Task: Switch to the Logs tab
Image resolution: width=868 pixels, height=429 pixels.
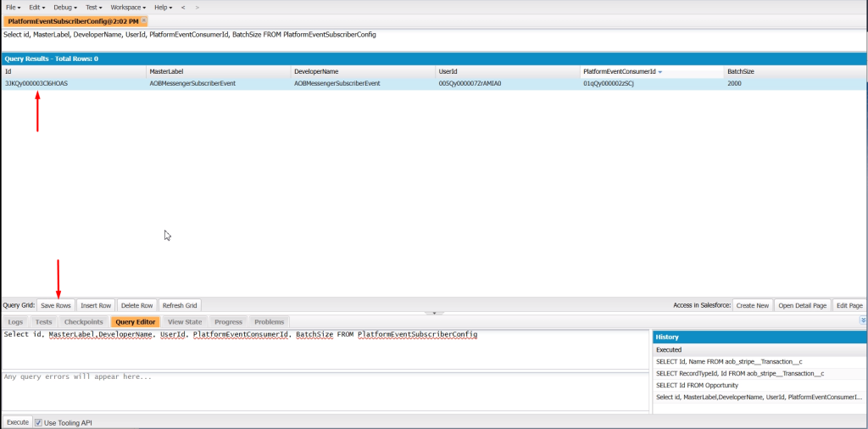Action: [x=15, y=321]
